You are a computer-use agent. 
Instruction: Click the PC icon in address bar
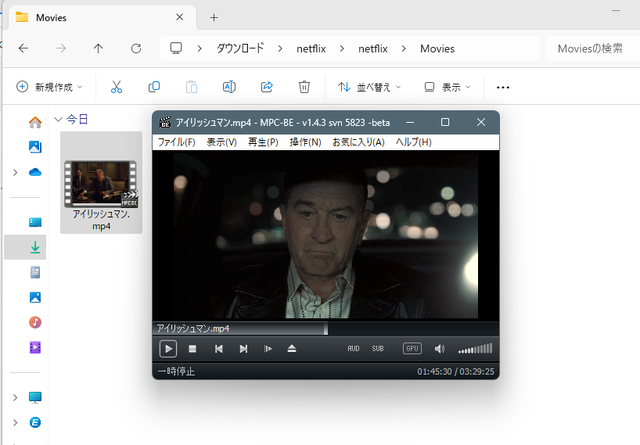(x=176, y=48)
